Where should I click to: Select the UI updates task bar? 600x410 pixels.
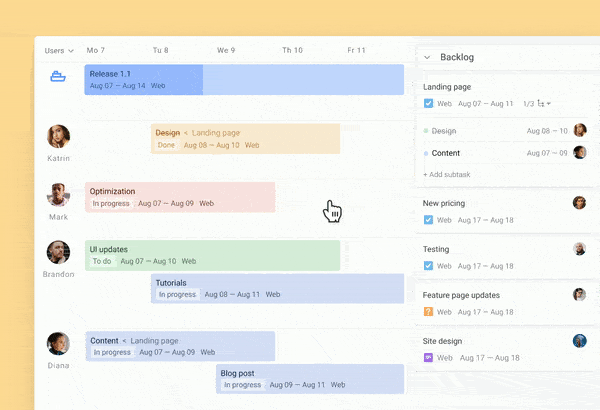(212, 255)
